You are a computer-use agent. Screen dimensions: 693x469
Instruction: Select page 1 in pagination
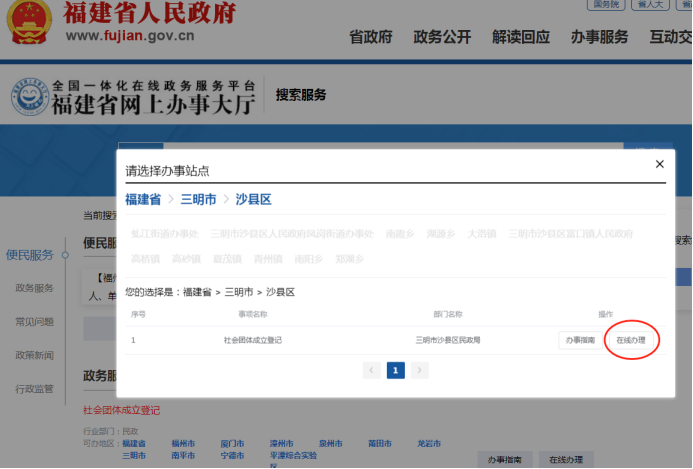point(396,370)
